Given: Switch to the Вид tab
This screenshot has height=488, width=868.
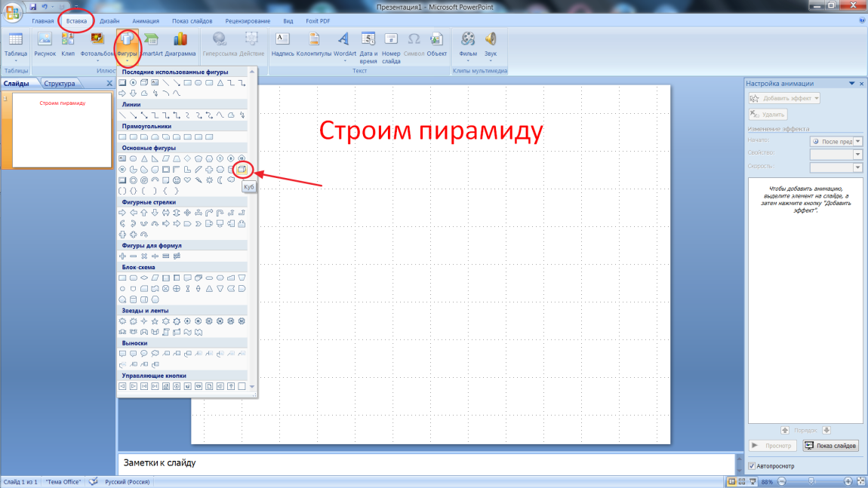Looking at the screenshot, I should 288,21.
